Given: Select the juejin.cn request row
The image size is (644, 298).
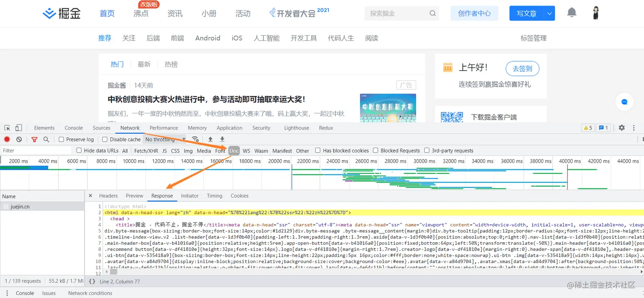Looking at the screenshot, I should coord(42,206).
